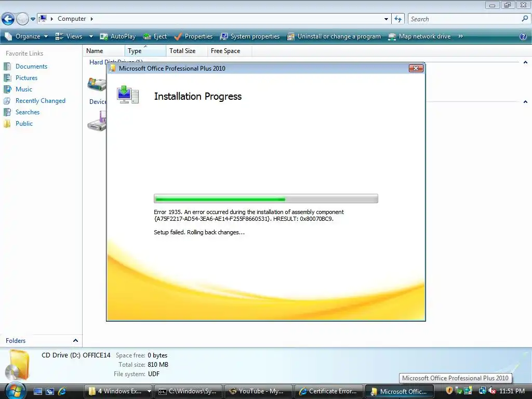Click the Refresh button beside address bar

pos(398,19)
